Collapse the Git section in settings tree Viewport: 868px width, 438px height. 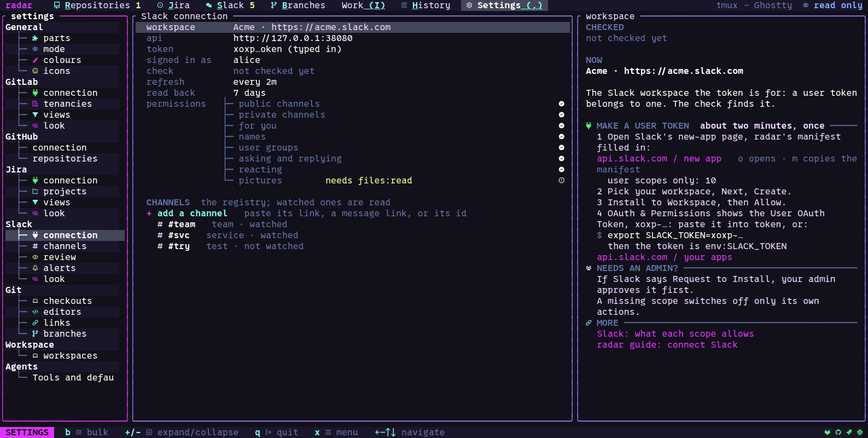pos(14,290)
